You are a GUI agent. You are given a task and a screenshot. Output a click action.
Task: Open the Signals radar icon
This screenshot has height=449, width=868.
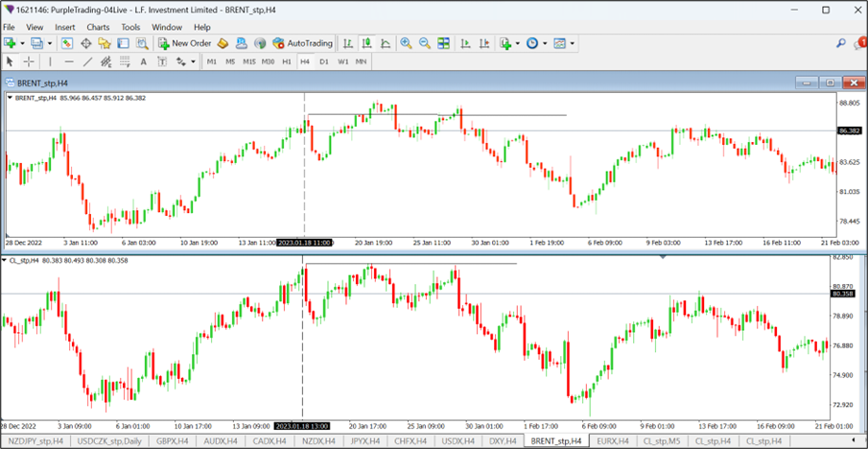coord(260,42)
